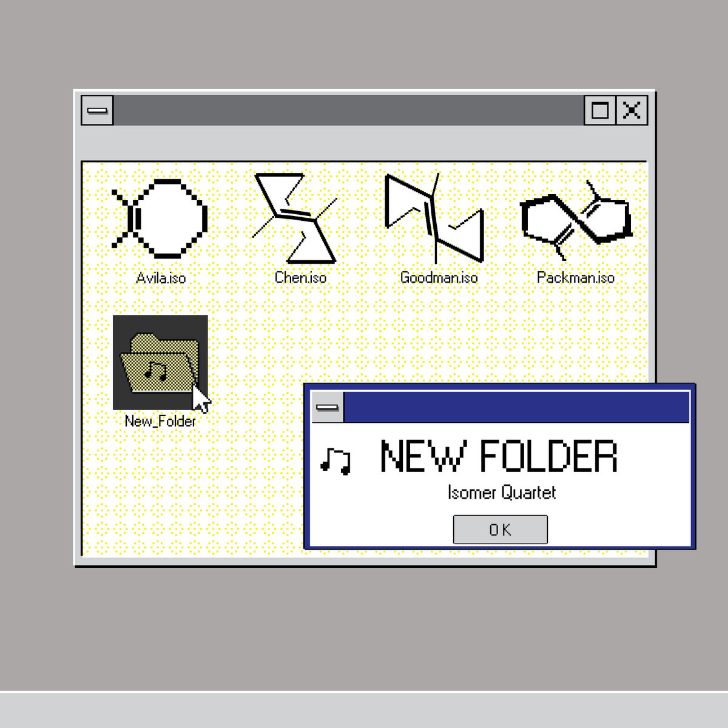Screen dimensions: 728x728
Task: Click the Packman.iso file name label
Action: click(x=576, y=277)
